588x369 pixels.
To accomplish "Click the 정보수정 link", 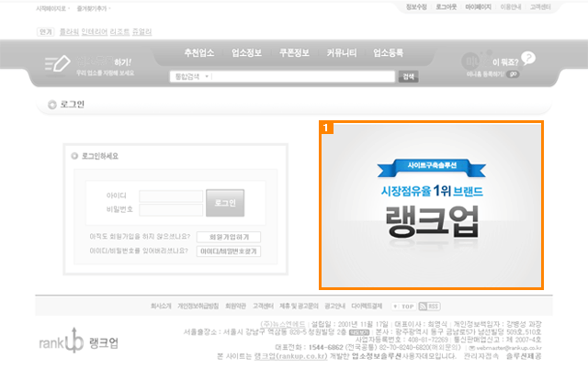I will tap(416, 7).
